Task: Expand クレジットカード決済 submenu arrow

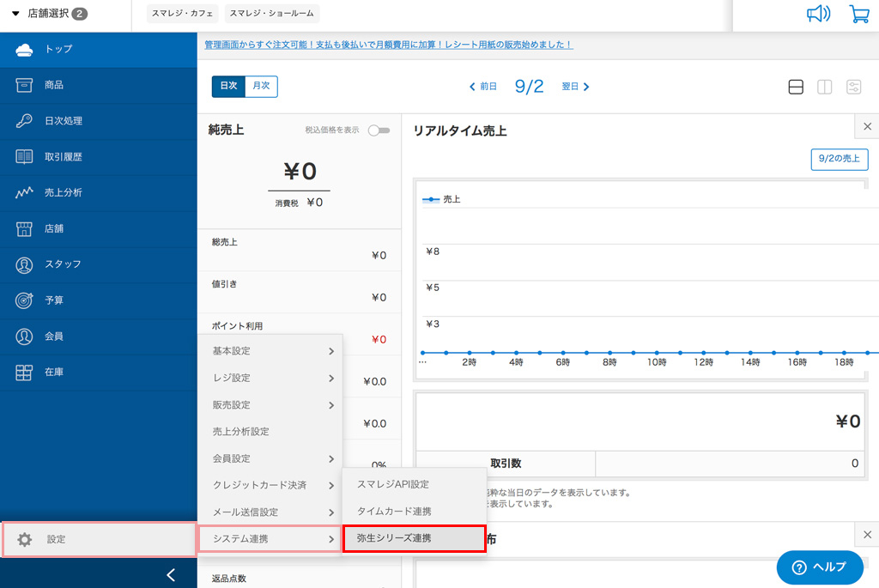Action: coord(331,486)
